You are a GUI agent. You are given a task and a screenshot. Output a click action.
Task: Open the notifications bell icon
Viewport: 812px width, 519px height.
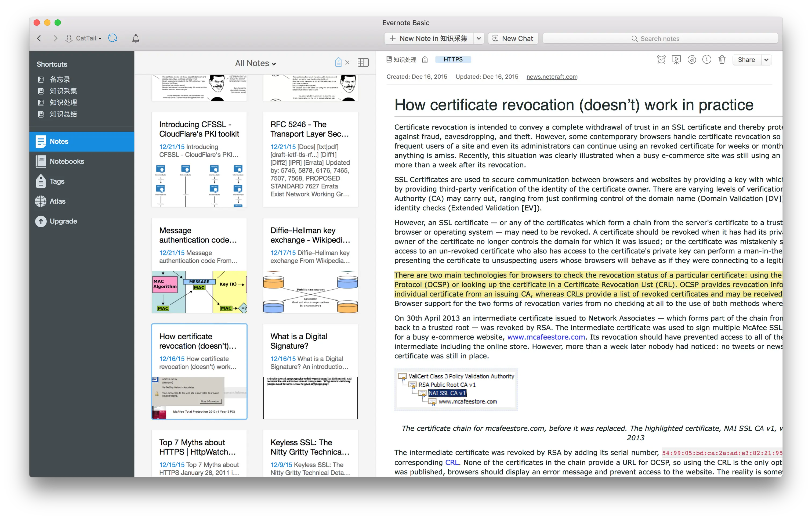tap(136, 38)
